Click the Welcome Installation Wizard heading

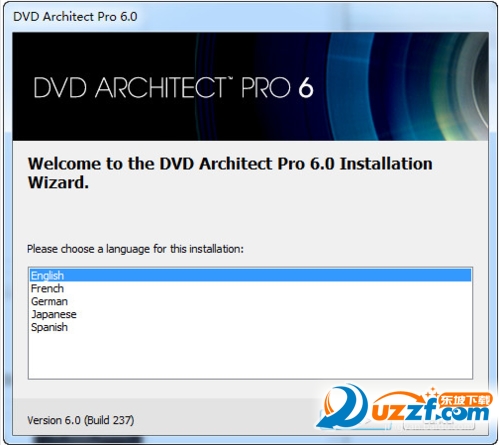[230, 173]
